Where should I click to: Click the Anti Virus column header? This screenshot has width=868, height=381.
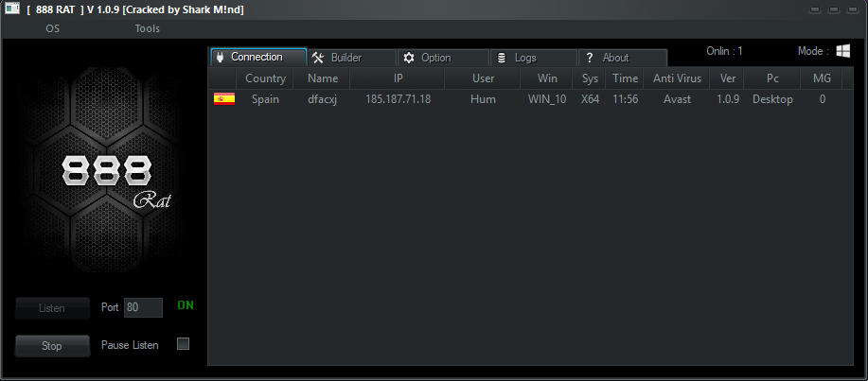677,78
